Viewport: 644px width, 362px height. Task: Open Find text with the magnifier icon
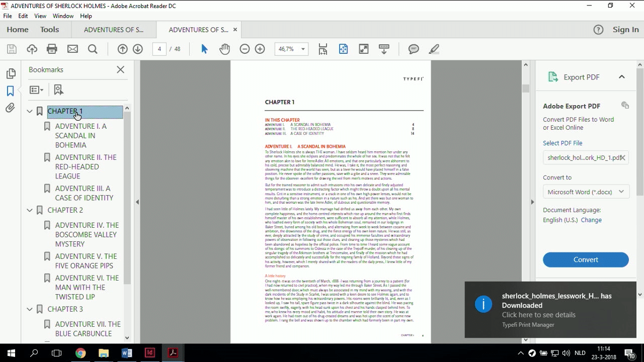[x=93, y=49]
